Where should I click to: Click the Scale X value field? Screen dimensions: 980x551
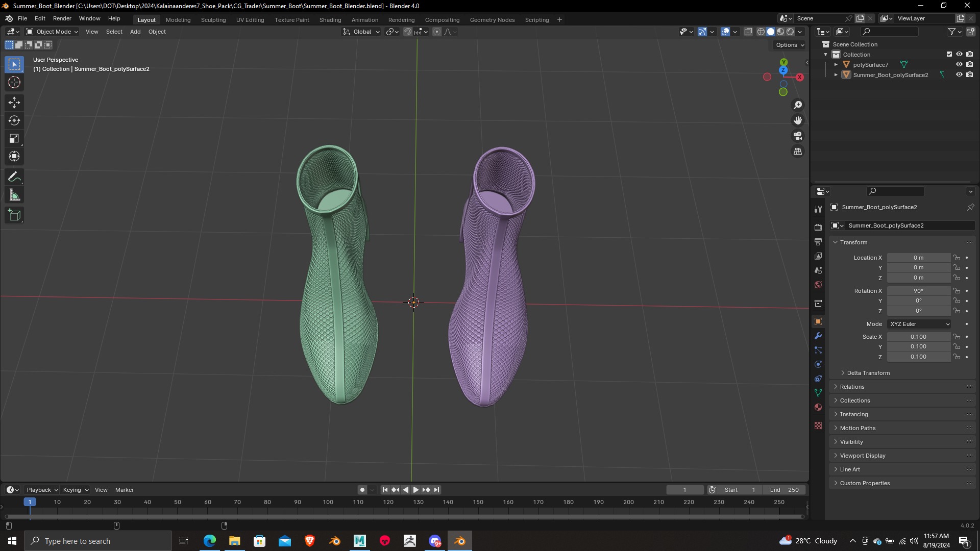918,337
